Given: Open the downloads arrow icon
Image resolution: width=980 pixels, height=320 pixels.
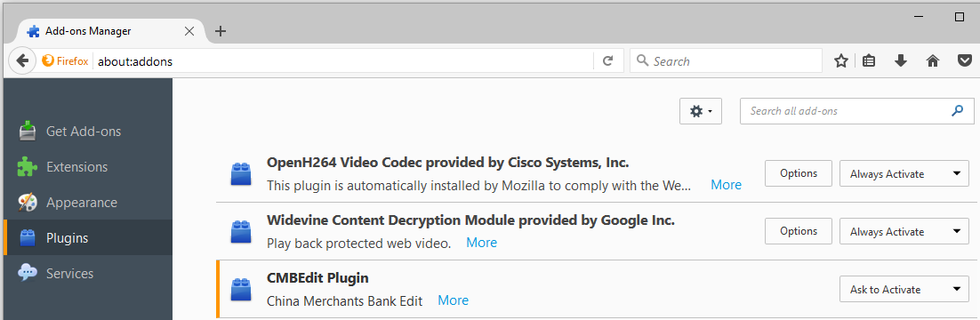Looking at the screenshot, I should click(901, 60).
